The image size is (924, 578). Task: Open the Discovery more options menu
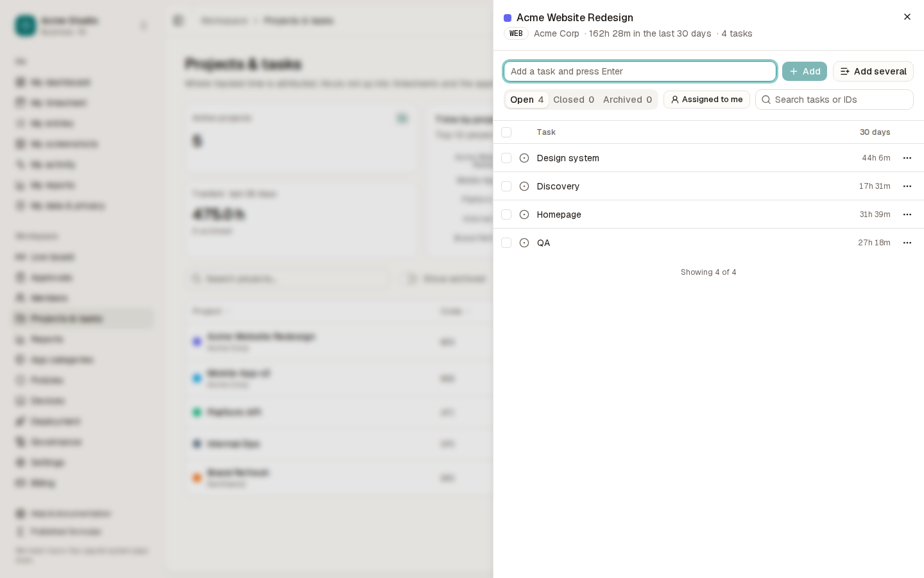click(x=907, y=186)
